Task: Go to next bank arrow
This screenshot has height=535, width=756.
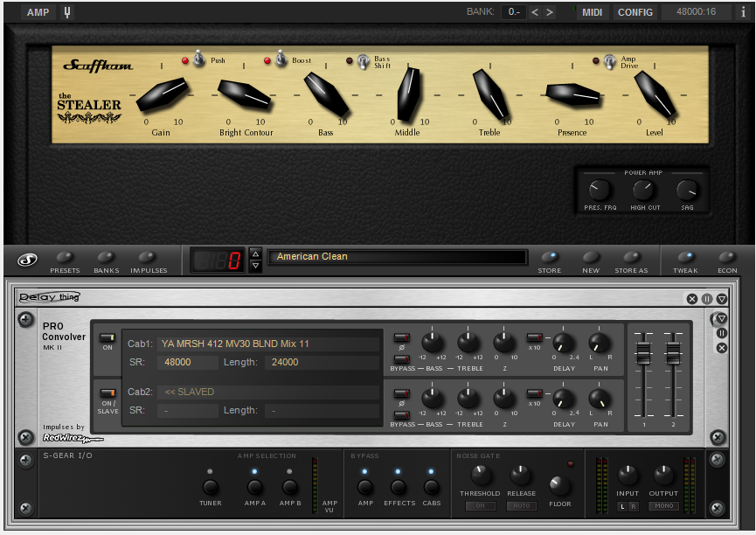Action: [x=549, y=12]
